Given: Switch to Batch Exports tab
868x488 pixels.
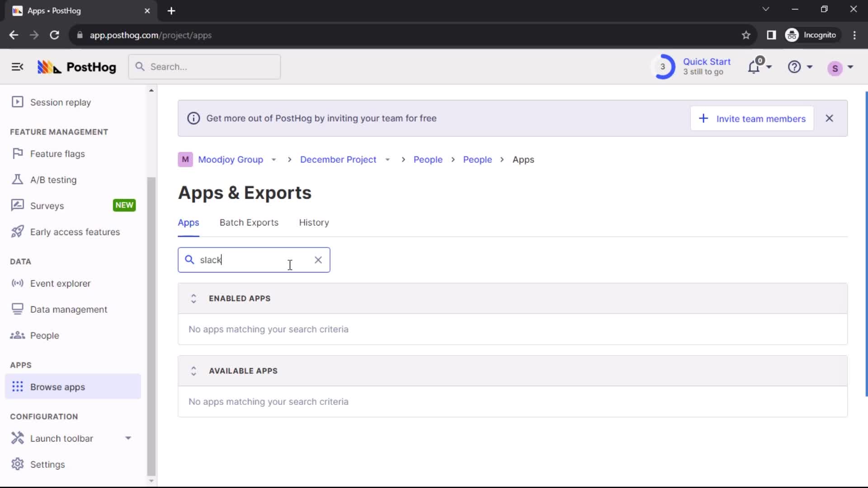Looking at the screenshot, I should point(249,222).
